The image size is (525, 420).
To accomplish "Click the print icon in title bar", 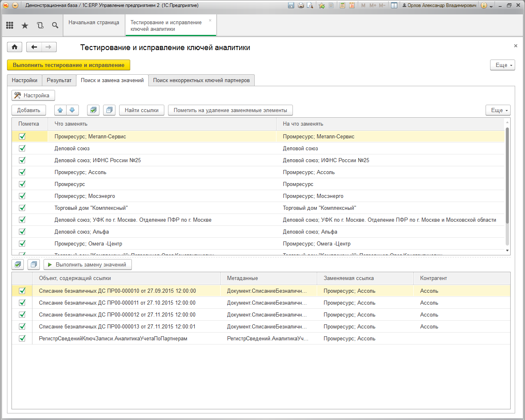I will click(x=301, y=5).
